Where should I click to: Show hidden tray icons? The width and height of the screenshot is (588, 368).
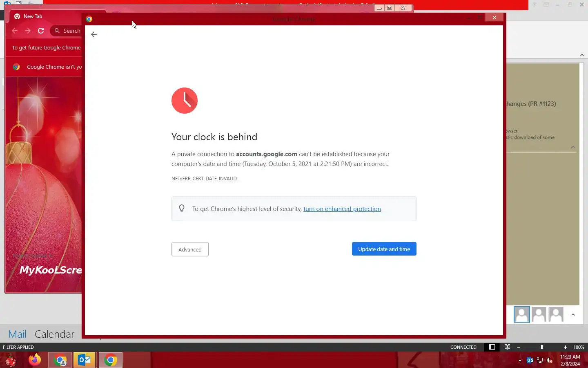point(520,360)
